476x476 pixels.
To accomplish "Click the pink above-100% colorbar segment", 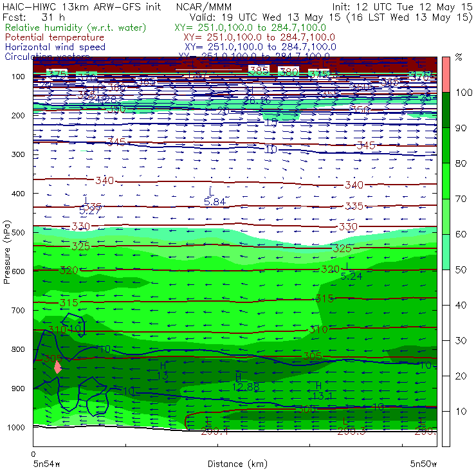I will click(x=446, y=75).
